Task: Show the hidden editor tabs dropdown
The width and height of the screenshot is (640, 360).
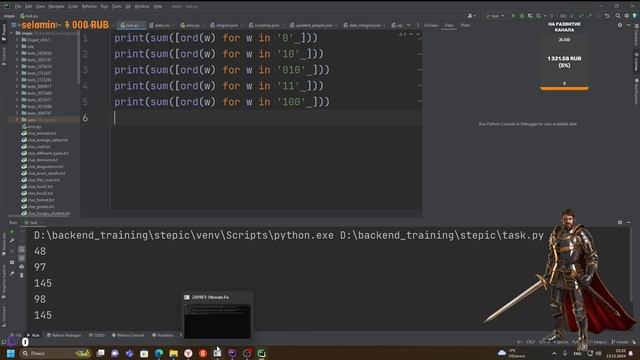Action: [409, 25]
